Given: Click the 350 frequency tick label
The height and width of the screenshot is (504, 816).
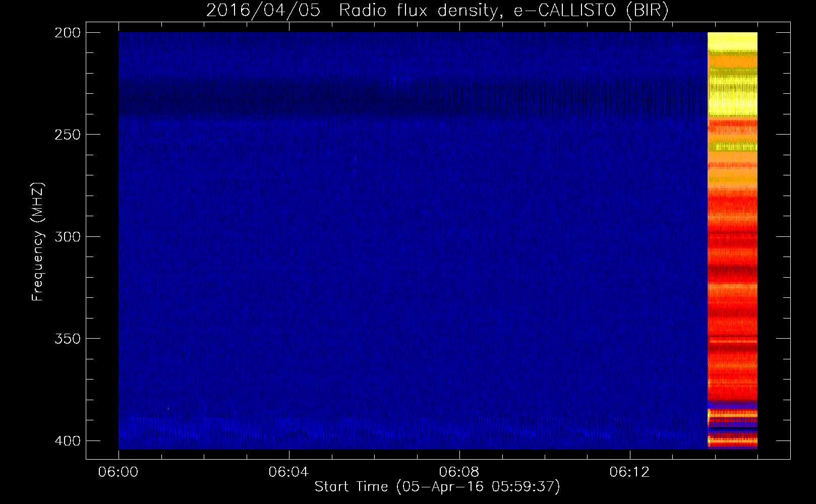Looking at the screenshot, I should 67,338.
